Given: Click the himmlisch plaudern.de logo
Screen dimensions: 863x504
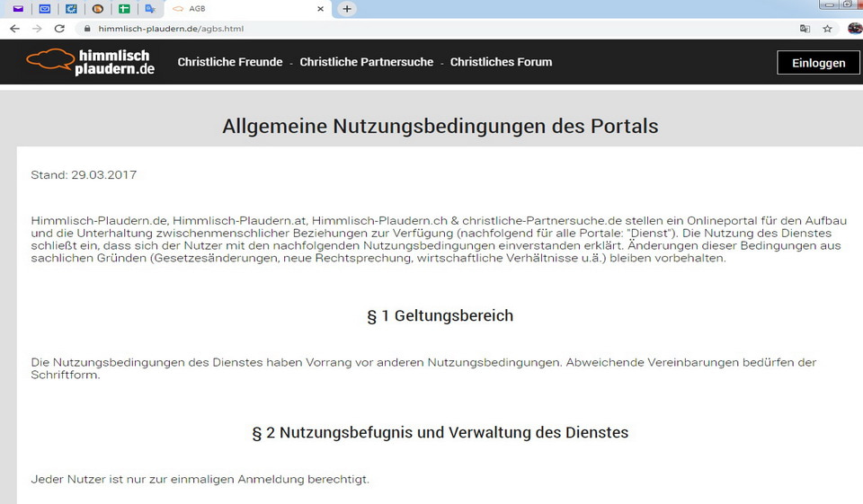Looking at the screenshot, I should point(91,62).
